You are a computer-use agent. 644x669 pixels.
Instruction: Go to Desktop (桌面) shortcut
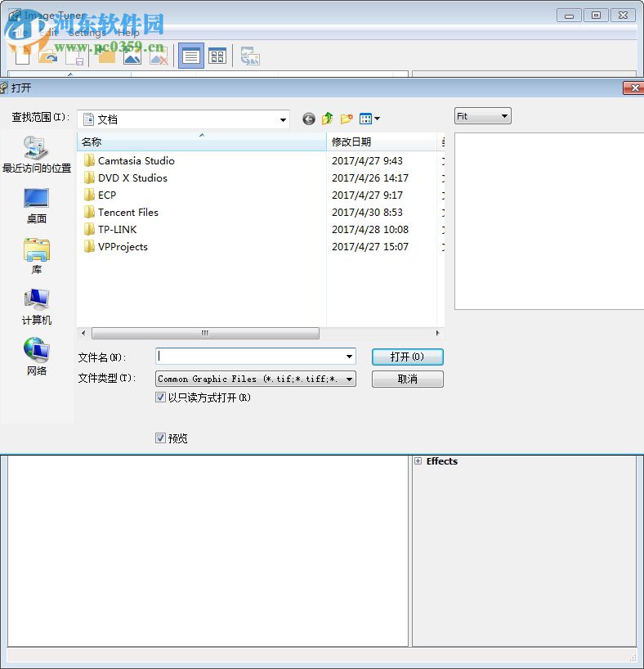[37, 206]
